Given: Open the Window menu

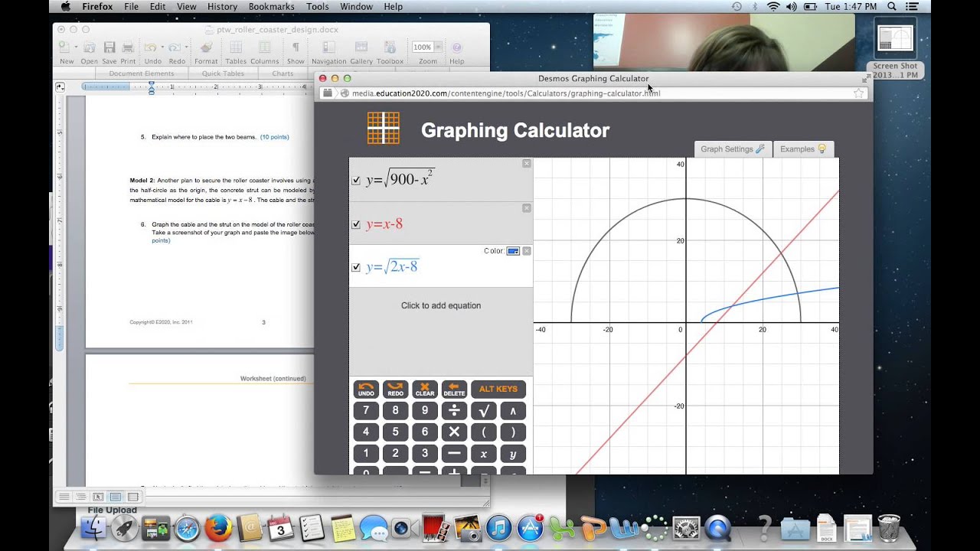Looking at the screenshot, I should 356,6.
